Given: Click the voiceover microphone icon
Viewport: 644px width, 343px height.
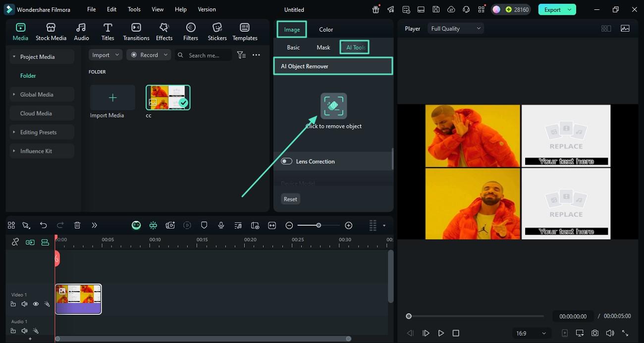Looking at the screenshot, I should tap(221, 225).
